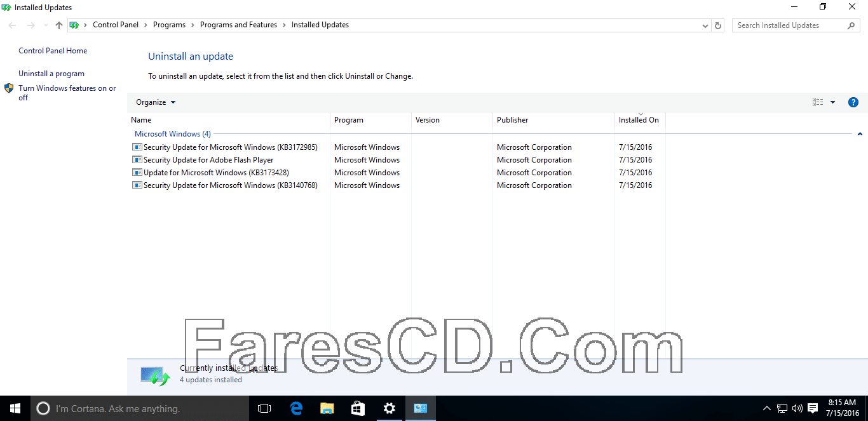The height and width of the screenshot is (421, 868).
Task: Open the more view options dropdown arrow
Action: click(x=832, y=102)
